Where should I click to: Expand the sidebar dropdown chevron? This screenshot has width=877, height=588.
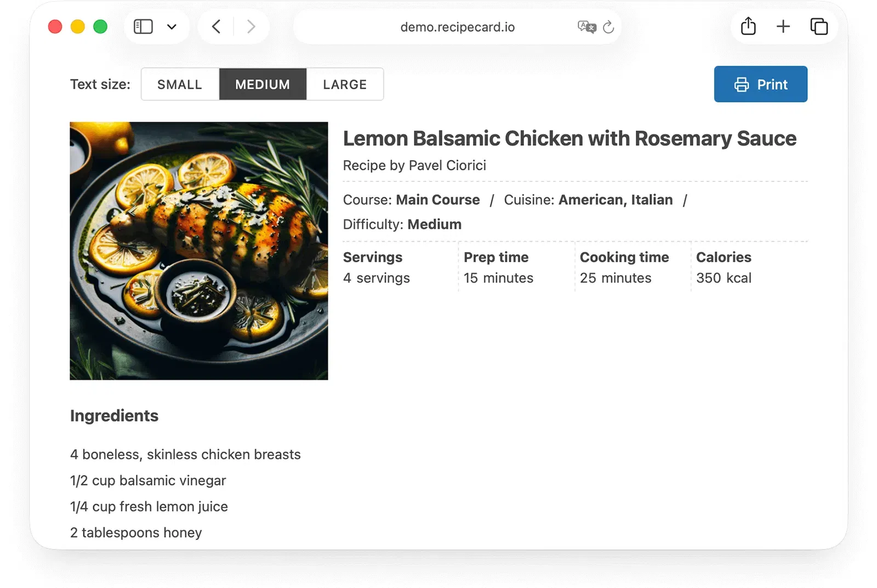pyautogui.click(x=172, y=27)
